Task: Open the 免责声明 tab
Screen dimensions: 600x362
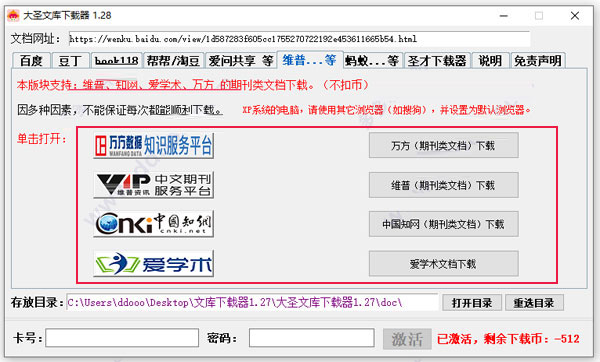Action: pos(538,61)
